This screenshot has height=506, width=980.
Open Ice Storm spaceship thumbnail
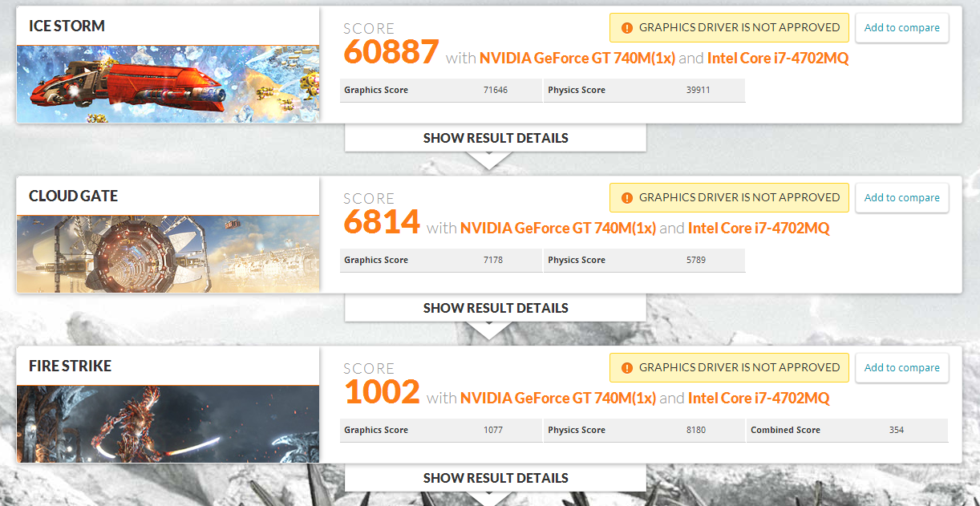[x=168, y=84]
